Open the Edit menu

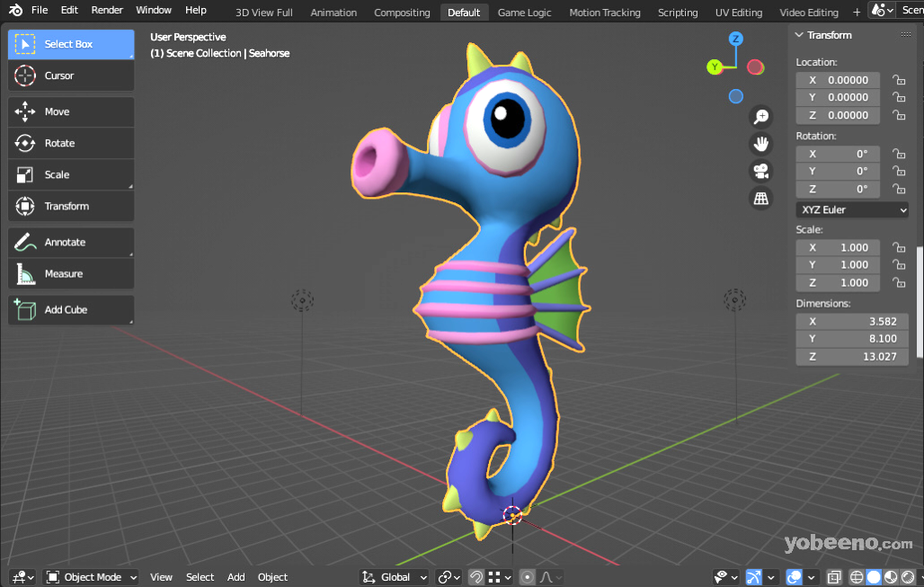[69, 10]
